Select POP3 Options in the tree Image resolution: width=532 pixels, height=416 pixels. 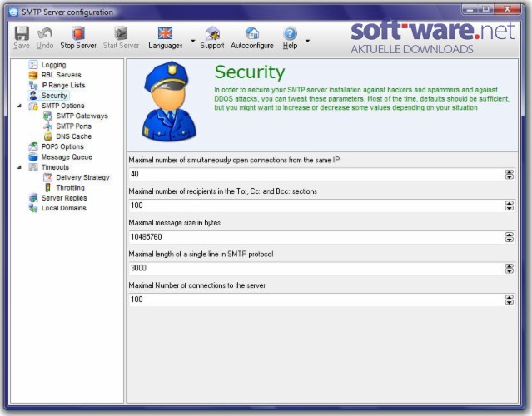[x=62, y=146]
